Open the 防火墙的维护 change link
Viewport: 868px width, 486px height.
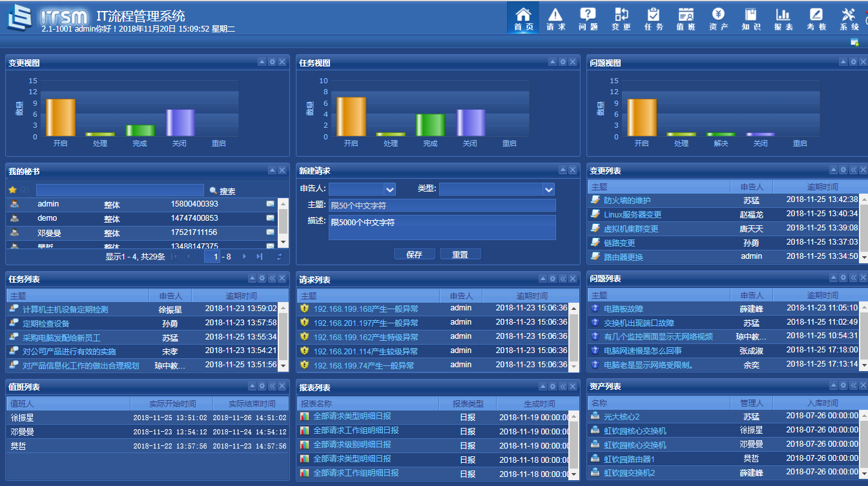pos(627,201)
